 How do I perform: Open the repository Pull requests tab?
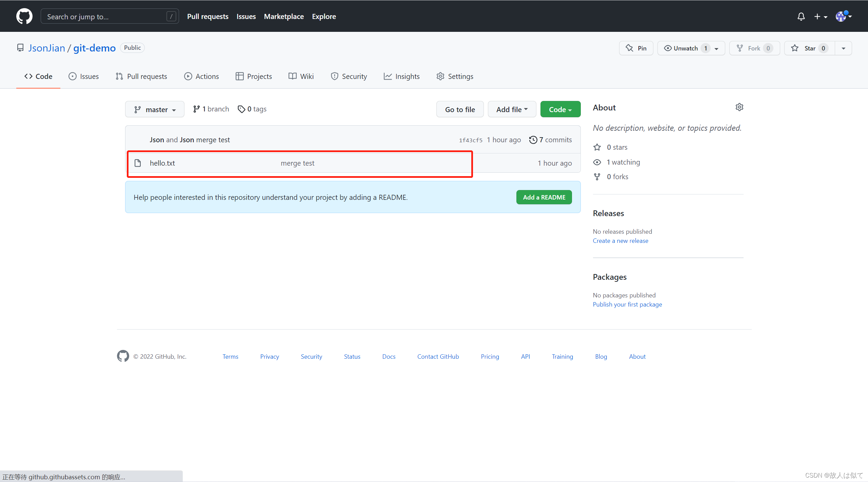pos(141,76)
